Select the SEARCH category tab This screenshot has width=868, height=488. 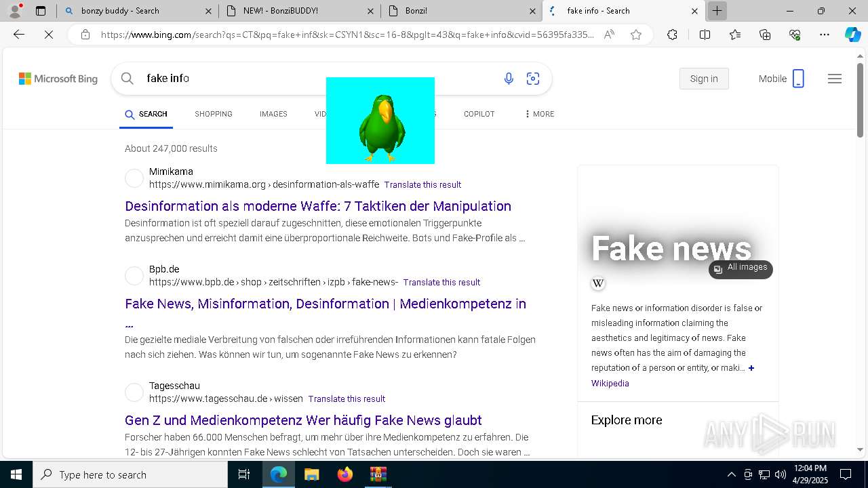(146, 114)
